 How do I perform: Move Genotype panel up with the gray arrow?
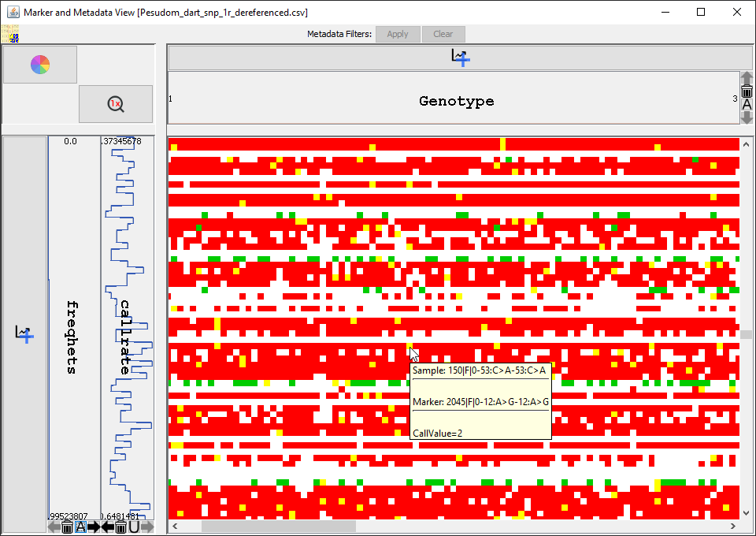(x=747, y=78)
